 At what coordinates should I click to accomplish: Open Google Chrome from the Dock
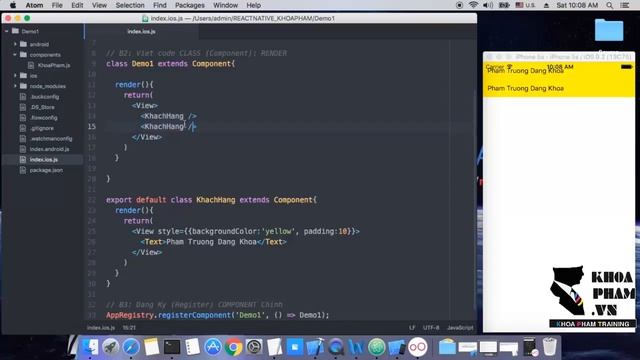pos(233,347)
